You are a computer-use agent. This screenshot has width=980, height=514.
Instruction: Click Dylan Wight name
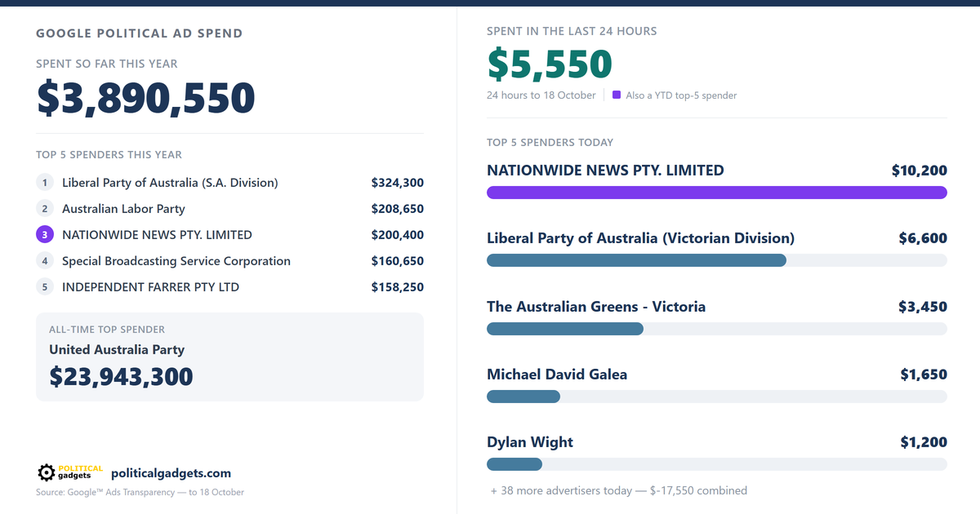coord(530,442)
